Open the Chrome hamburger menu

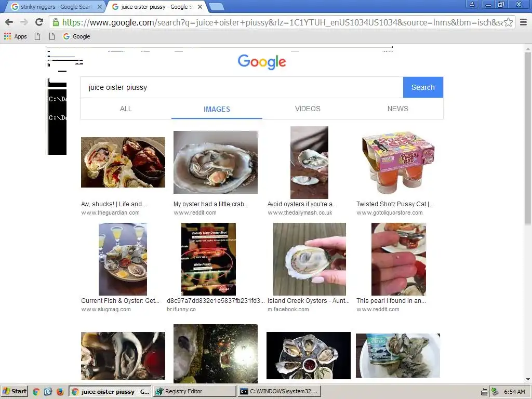click(x=524, y=22)
